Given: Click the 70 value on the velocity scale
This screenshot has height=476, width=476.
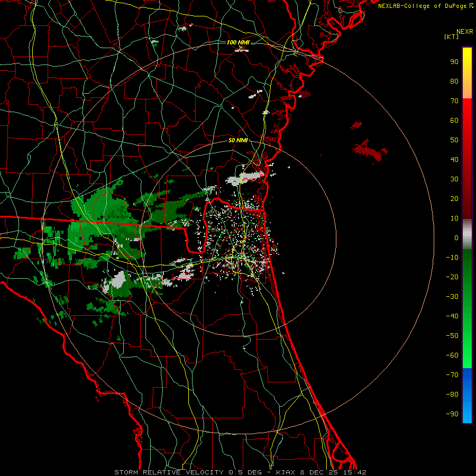Looking at the screenshot, I should (x=454, y=101).
